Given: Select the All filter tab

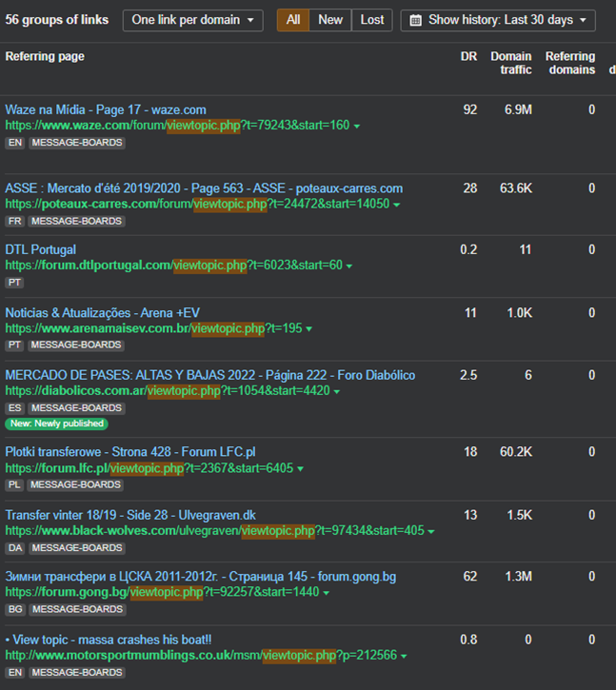Looking at the screenshot, I should click(x=293, y=20).
